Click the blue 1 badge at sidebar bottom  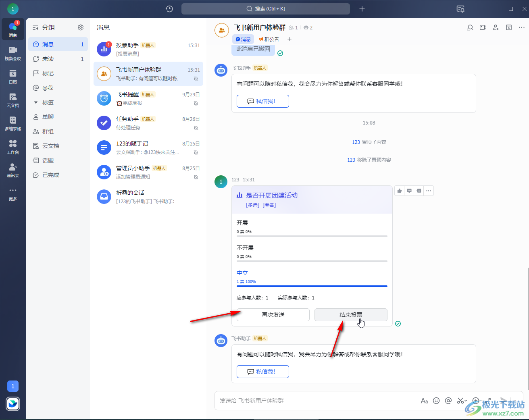pos(13,386)
